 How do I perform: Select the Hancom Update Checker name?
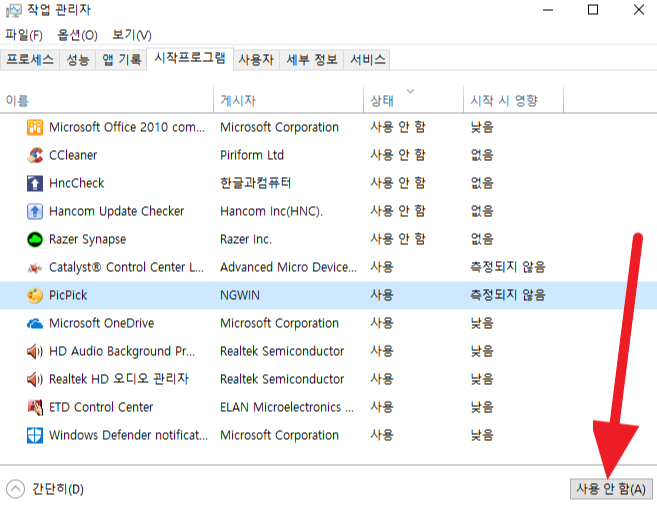[x=116, y=211]
